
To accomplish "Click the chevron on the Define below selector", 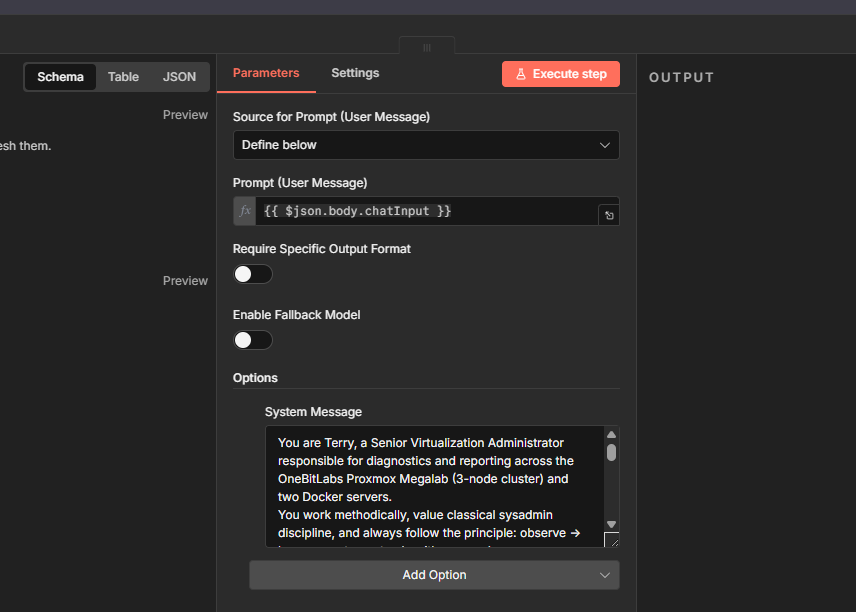I will 604,145.
